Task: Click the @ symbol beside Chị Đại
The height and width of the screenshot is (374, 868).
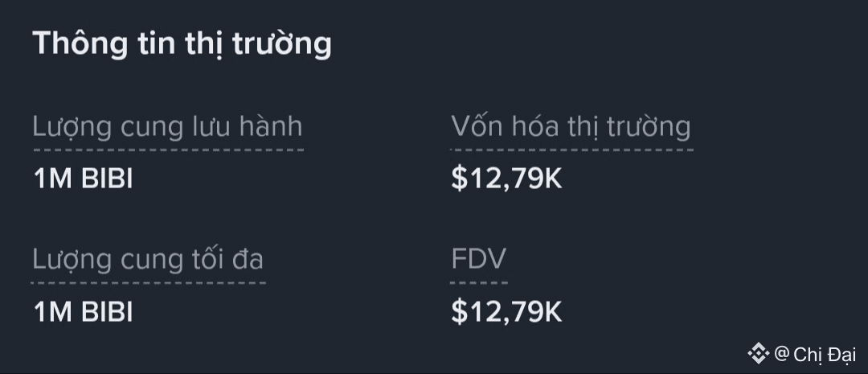Action: click(781, 353)
